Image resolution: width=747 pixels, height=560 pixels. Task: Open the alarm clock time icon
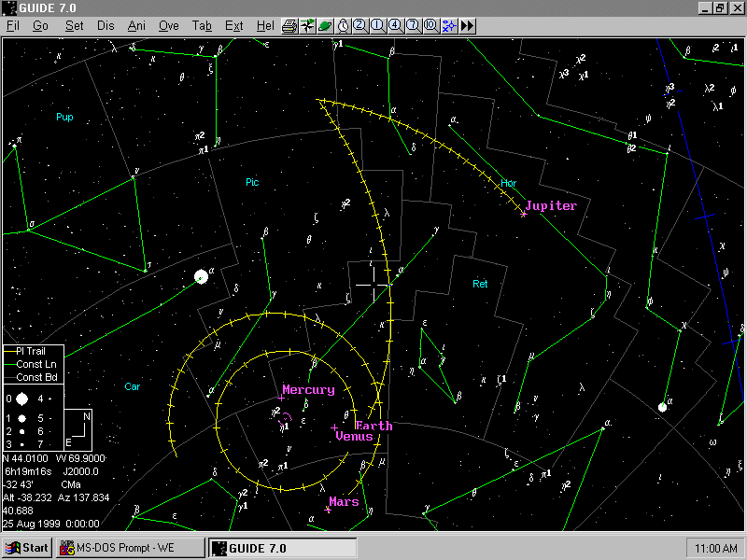(343, 25)
